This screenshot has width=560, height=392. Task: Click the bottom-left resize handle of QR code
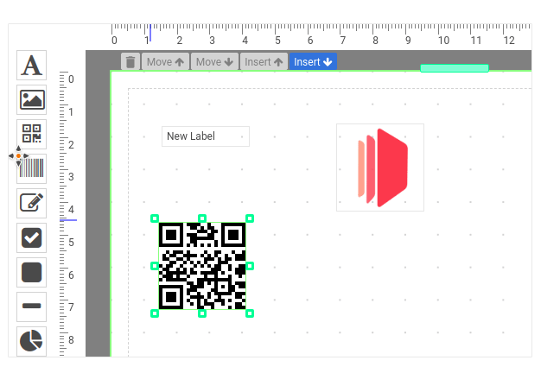pos(155,313)
